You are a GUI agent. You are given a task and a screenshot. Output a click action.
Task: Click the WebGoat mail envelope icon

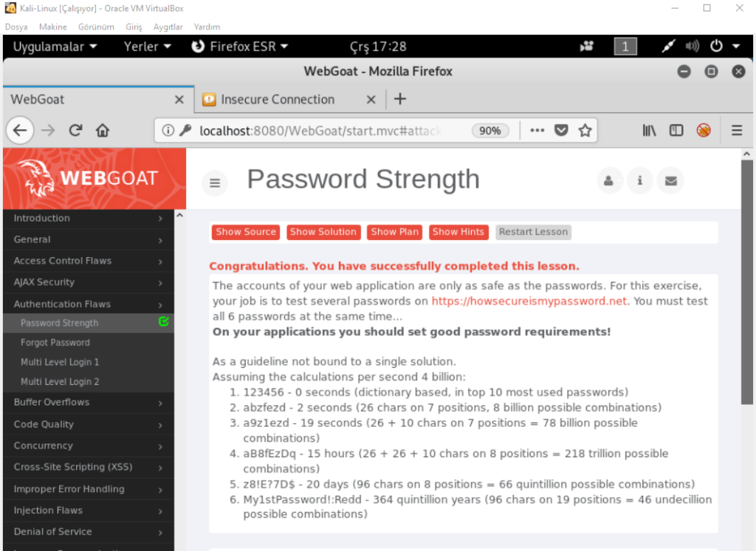pos(670,180)
